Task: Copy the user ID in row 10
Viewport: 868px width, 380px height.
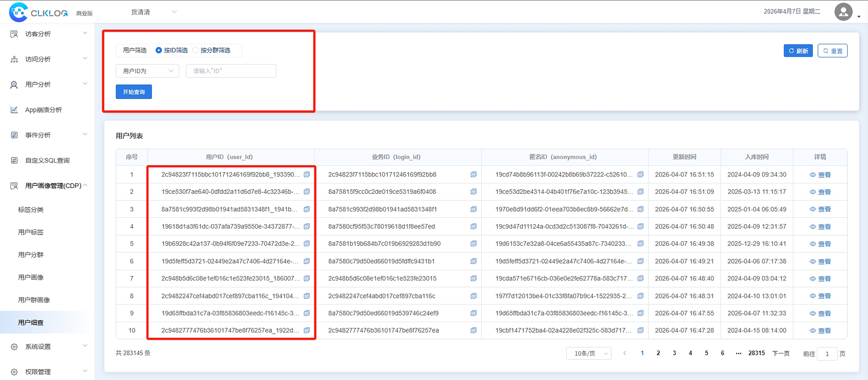Action: 306,330
